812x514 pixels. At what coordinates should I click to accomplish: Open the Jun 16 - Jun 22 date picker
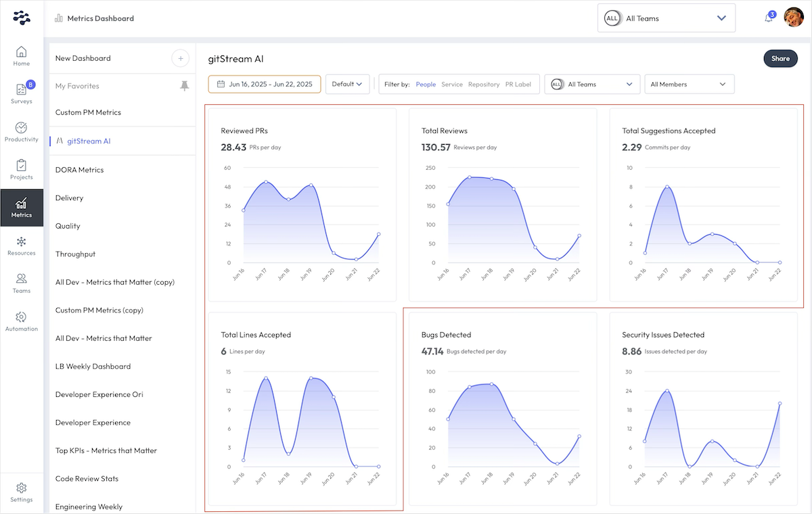pyautogui.click(x=265, y=85)
